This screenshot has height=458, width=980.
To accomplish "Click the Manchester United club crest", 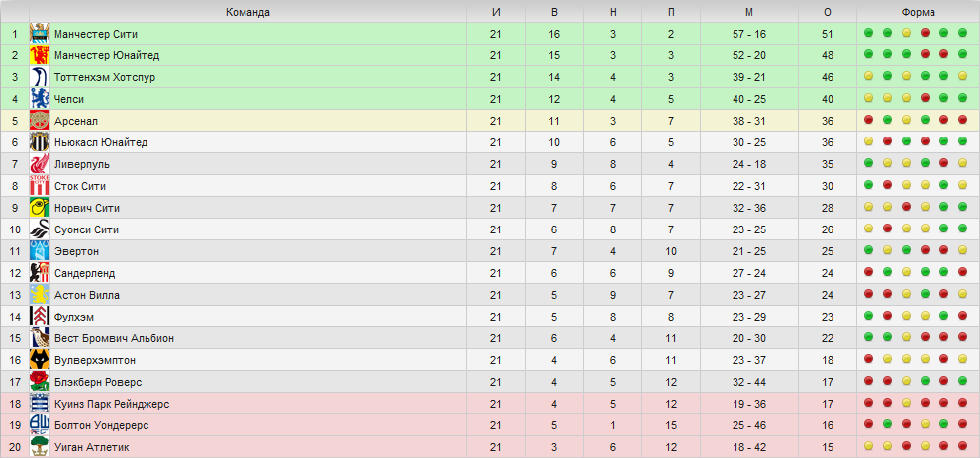I will pos(40,55).
